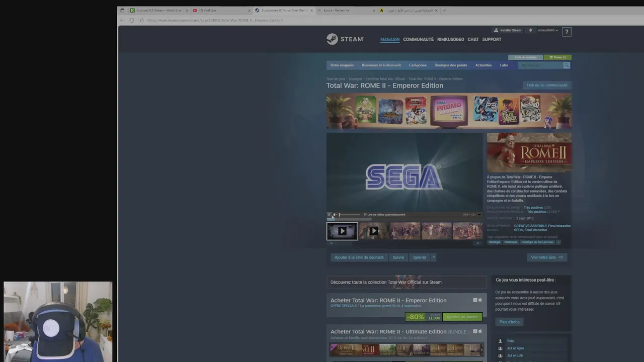644x362 pixels.
Task: Add Emperor Edition to cart with green button
Action: 462,317
